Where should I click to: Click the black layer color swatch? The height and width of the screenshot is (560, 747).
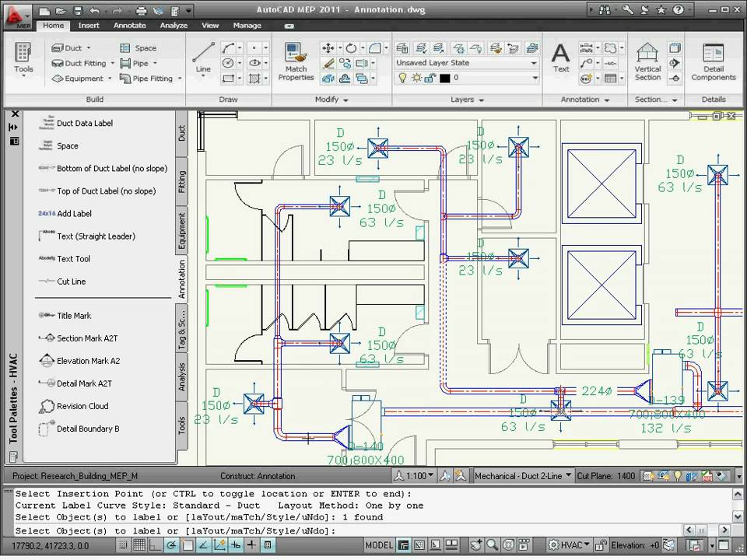coord(444,78)
